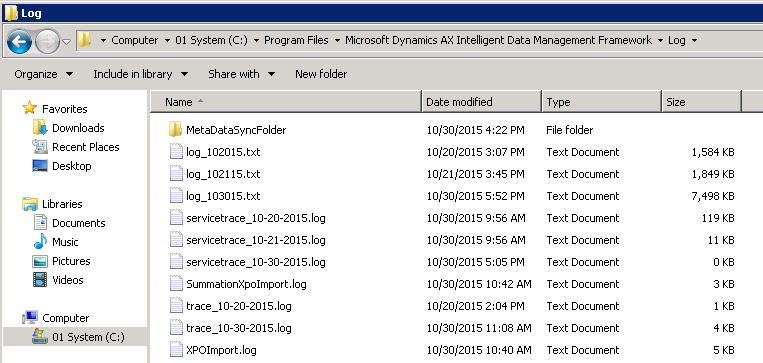This screenshot has height=363, width=763.
Task: Select Computer in the navigation pane
Action: tap(66, 318)
